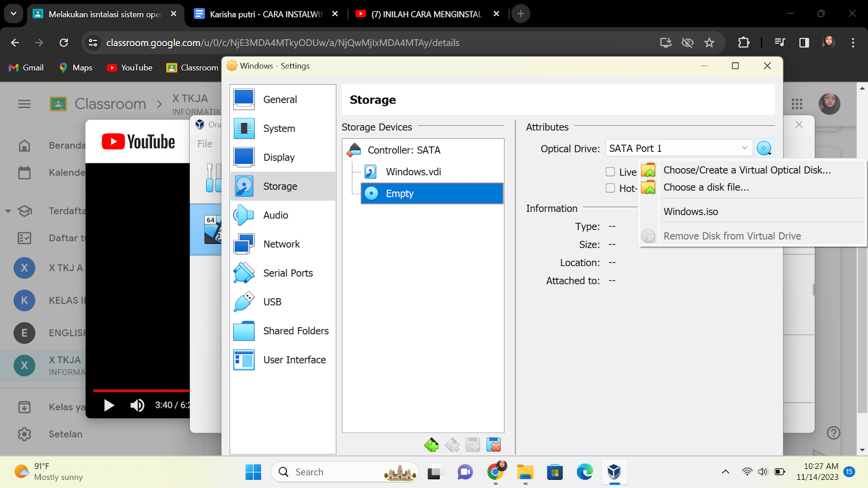This screenshot has width=868, height=488.
Task: Open the File menu in VirtualBox Manager
Action: 205,144
